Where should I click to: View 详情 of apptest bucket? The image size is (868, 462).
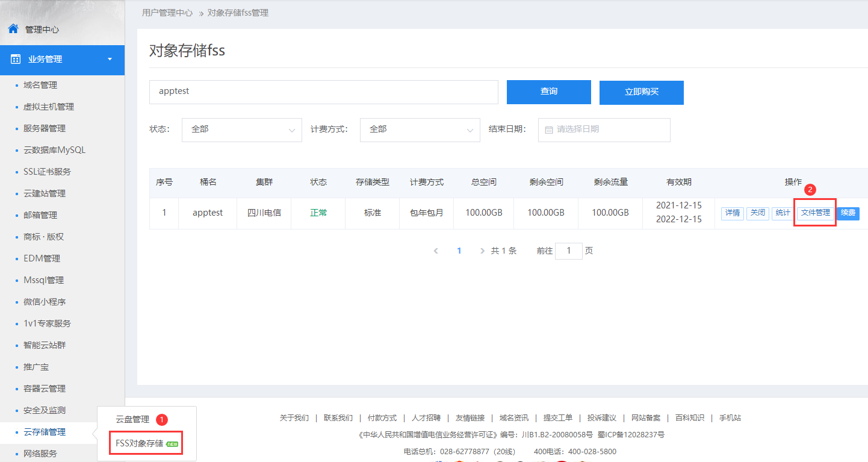(x=732, y=213)
